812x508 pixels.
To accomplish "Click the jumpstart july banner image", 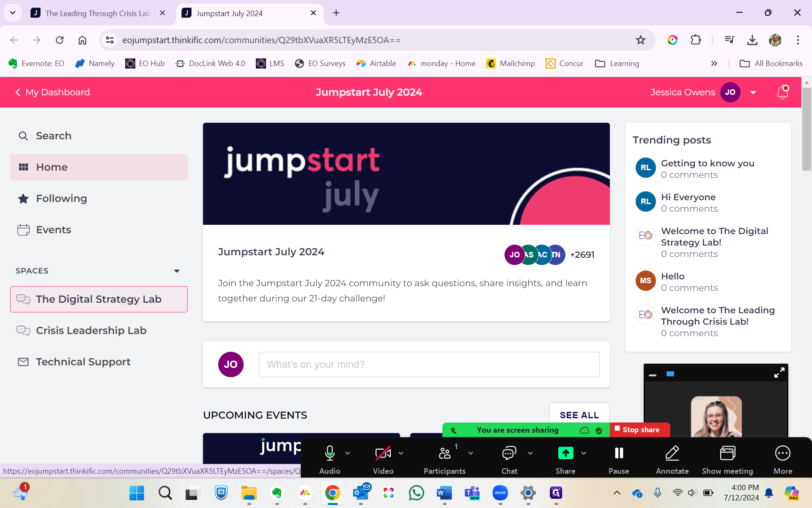I will coord(406,174).
